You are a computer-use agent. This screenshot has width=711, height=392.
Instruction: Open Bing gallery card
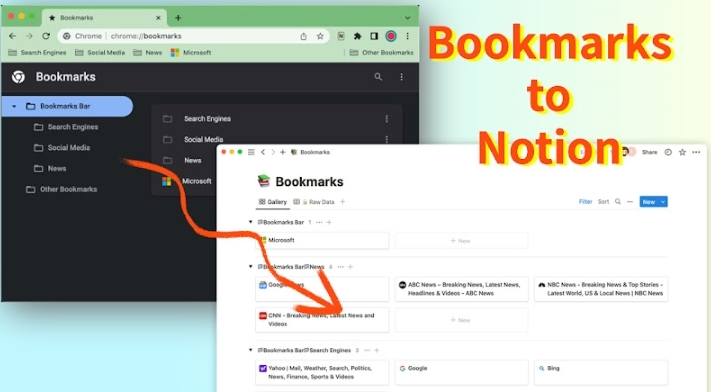pos(601,372)
